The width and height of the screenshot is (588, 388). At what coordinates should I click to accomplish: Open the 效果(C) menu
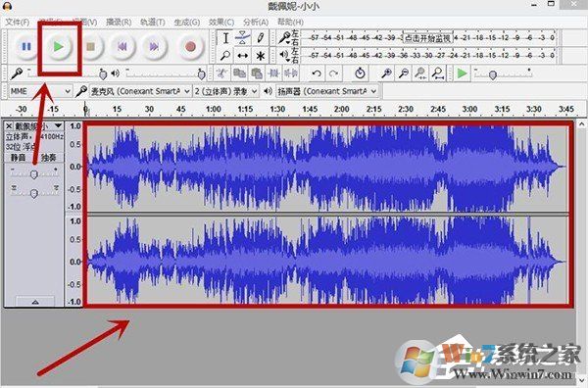pos(221,23)
